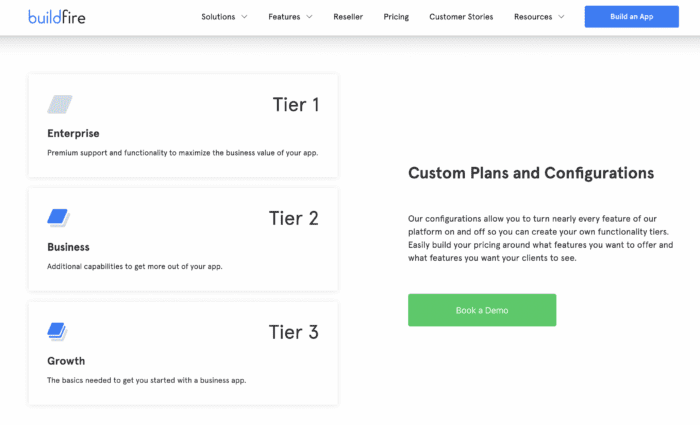
Task: Click the Enterprise heading text
Action: click(x=73, y=133)
